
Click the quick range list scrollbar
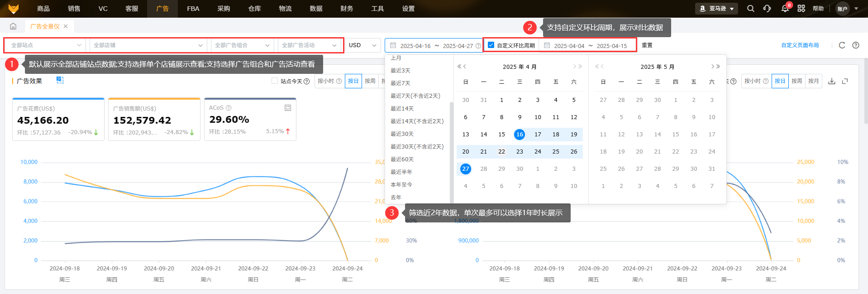[x=451, y=152]
